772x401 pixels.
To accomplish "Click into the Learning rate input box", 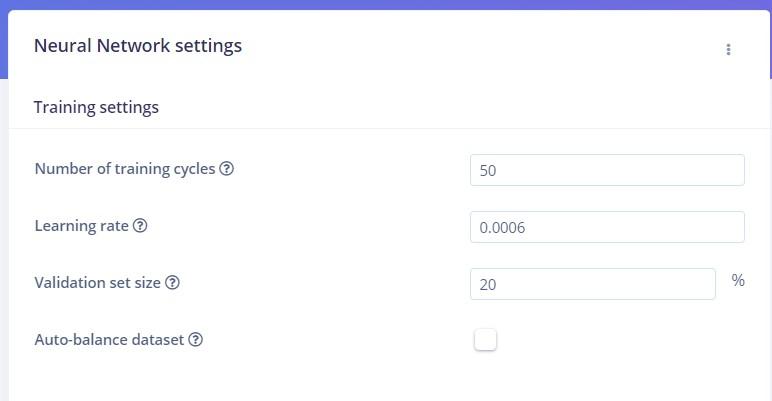I will pos(607,227).
